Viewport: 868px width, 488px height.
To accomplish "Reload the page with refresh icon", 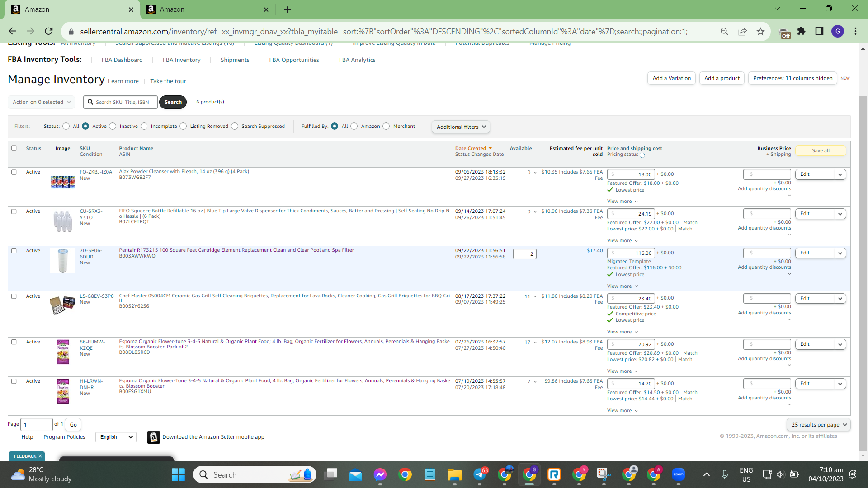I will point(49,31).
